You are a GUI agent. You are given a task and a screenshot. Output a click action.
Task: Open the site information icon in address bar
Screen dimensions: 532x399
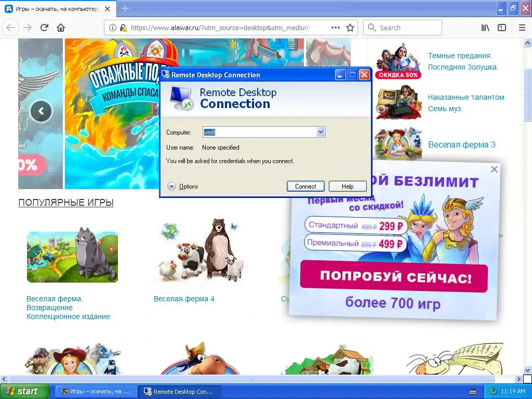pyautogui.click(x=113, y=28)
